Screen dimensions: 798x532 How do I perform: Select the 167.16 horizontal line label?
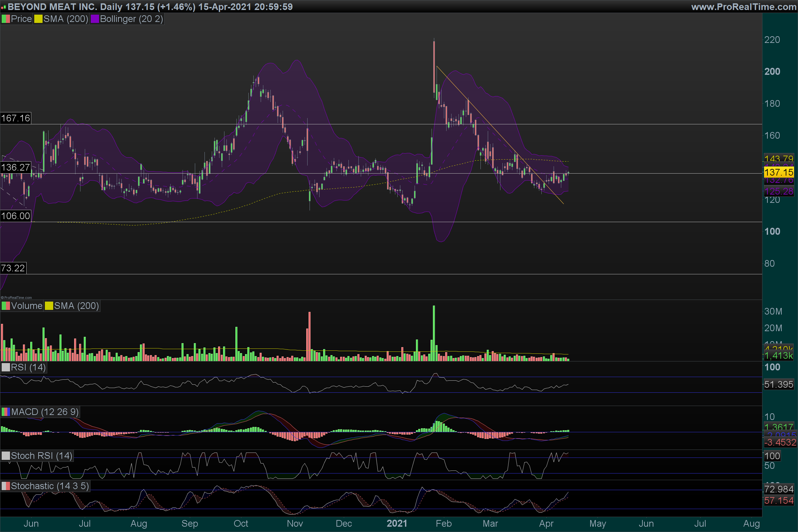tap(16, 118)
